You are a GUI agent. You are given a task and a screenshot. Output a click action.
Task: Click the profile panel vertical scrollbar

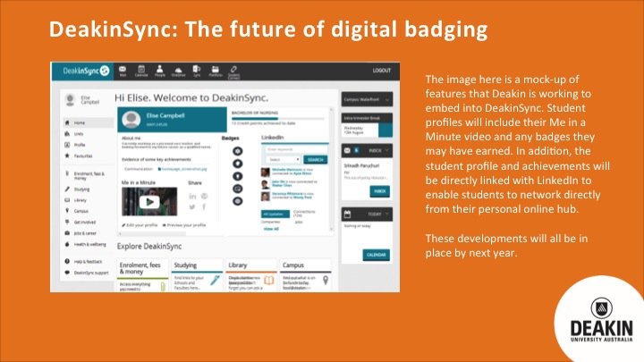pos(332,171)
